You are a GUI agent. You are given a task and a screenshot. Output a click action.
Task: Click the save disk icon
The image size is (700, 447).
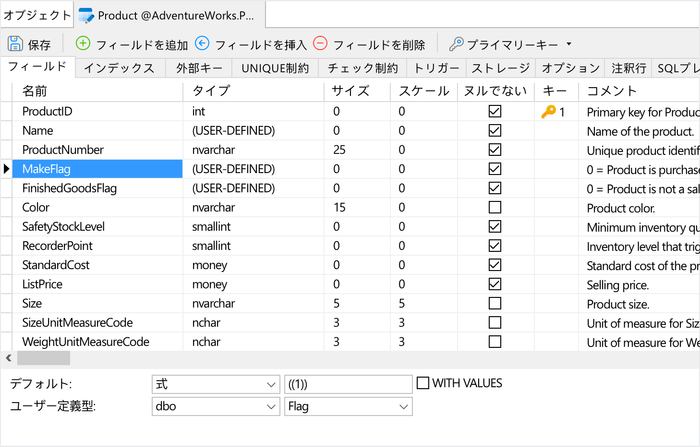pos(15,44)
